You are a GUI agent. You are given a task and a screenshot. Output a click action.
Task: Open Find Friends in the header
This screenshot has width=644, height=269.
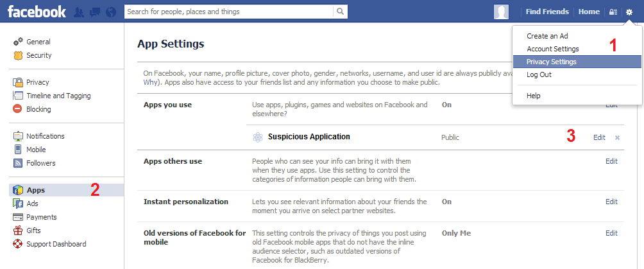[x=547, y=12]
